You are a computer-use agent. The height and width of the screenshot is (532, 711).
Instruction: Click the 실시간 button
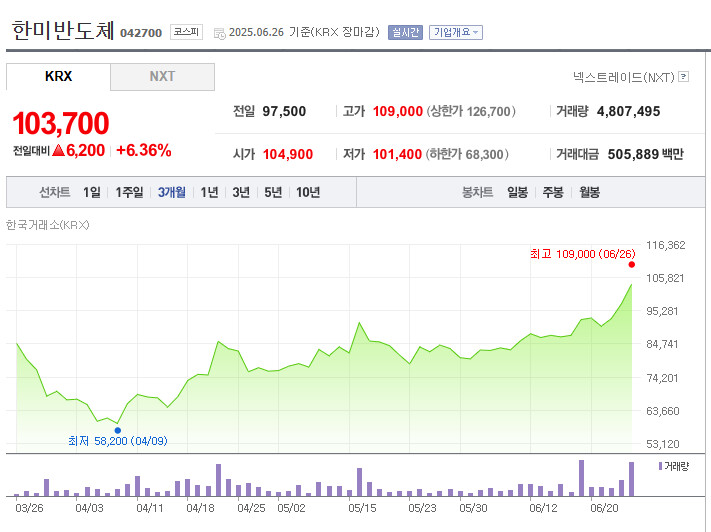coord(405,32)
